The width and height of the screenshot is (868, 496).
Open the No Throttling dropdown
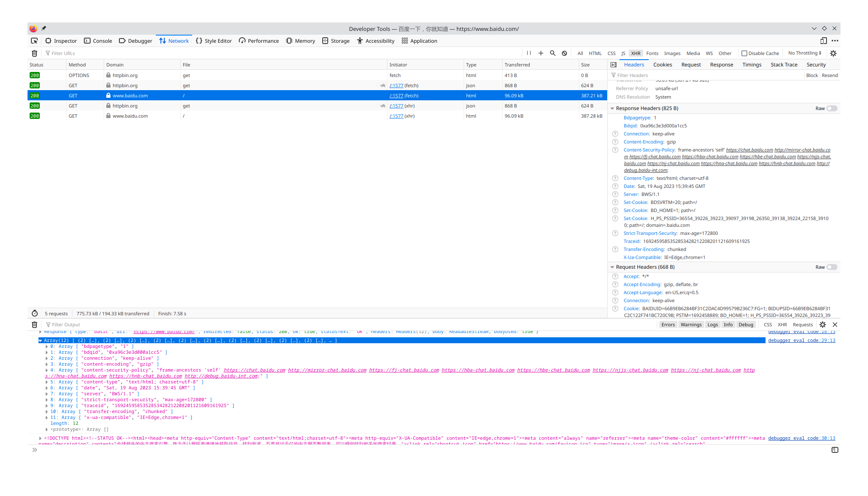point(804,53)
